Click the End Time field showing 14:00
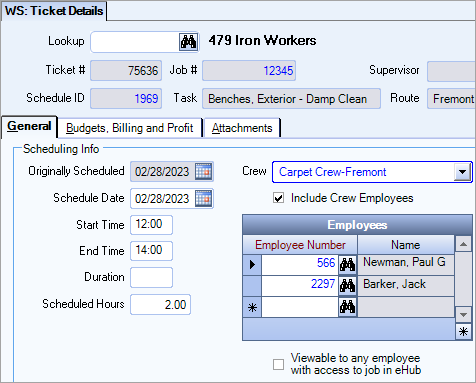Screen dimensions: 476x383 point(151,251)
